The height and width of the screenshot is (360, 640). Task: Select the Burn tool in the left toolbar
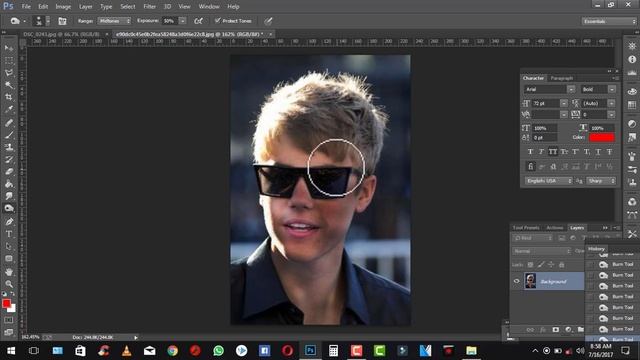[9, 208]
